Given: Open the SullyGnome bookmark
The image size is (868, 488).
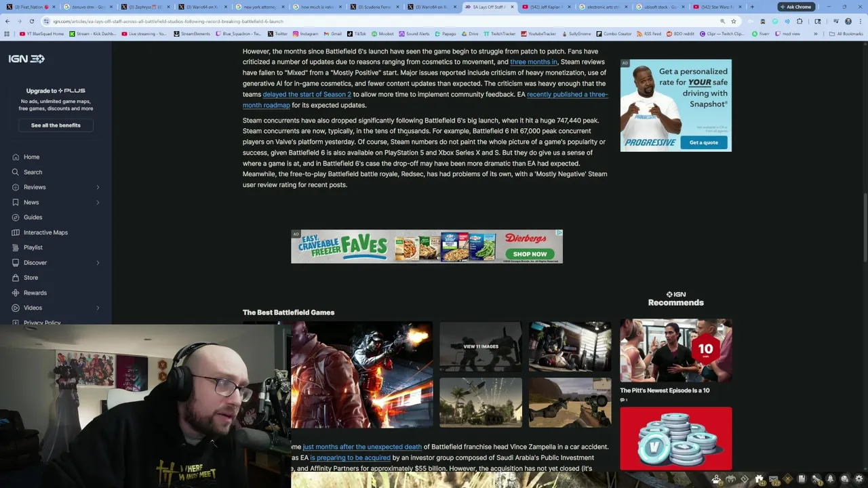Looking at the screenshot, I should coord(576,34).
